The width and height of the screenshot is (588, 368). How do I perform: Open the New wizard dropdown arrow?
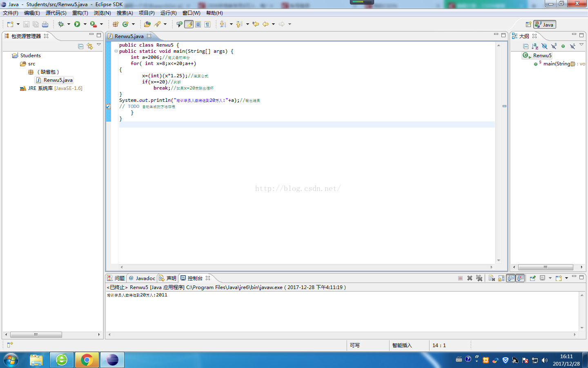tap(18, 24)
